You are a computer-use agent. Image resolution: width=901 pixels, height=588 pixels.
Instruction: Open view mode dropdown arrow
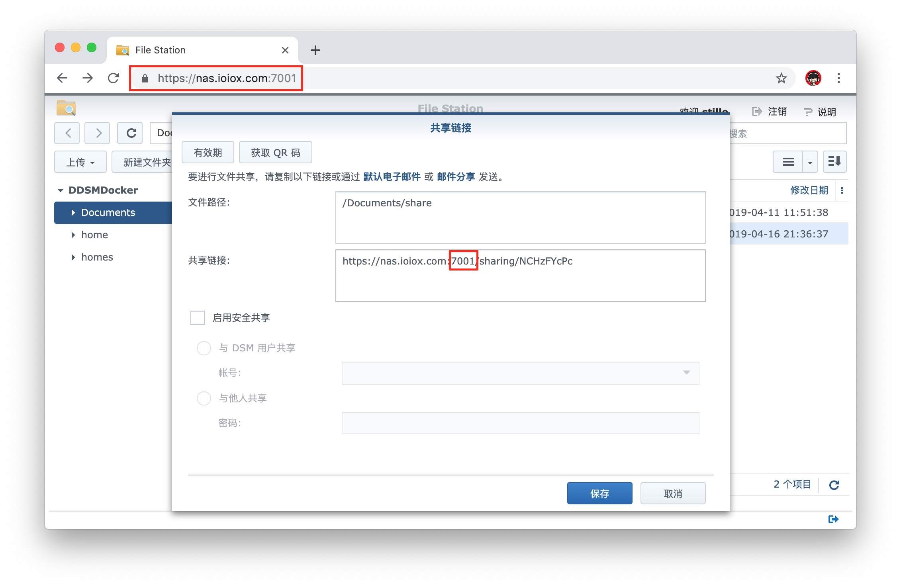(x=810, y=162)
